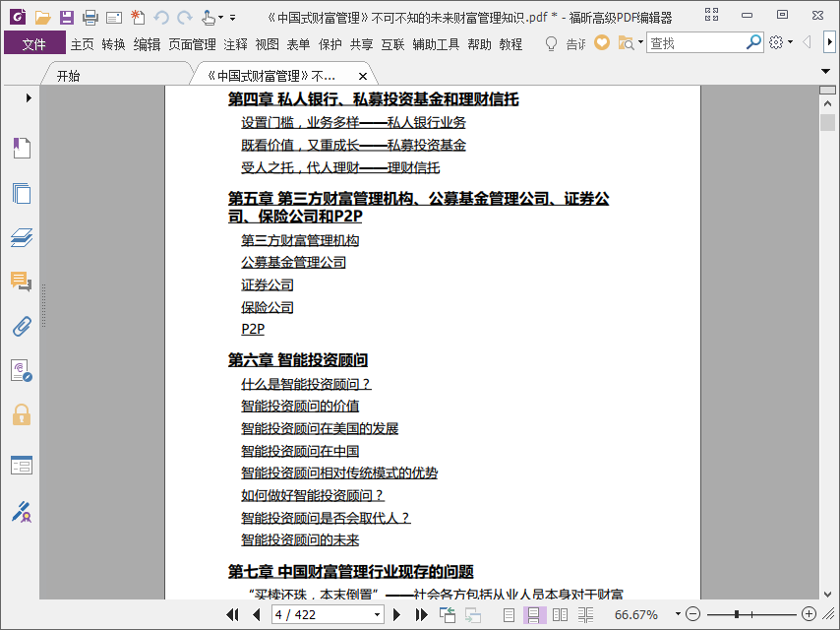Open the Comments panel icon
The height and width of the screenshot is (630, 840).
[x=22, y=282]
